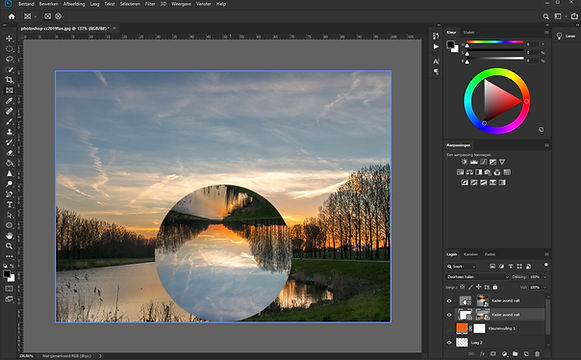Add a Levels adjustment
The height and width of the screenshot is (360, 581).
[474, 162]
